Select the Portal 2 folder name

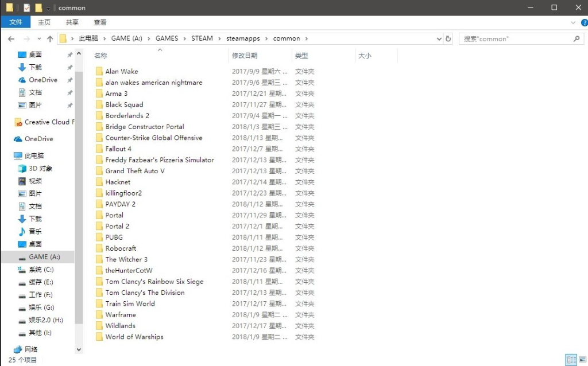(117, 226)
